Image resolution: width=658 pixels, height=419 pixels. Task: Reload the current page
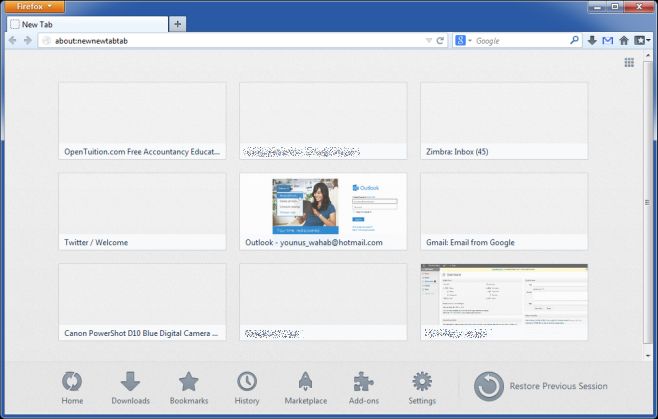[x=440, y=41]
